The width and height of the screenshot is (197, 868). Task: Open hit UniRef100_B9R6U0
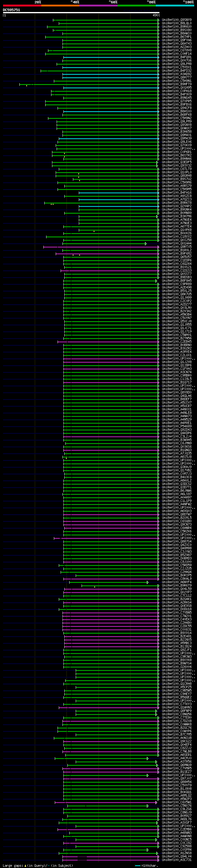click(177, 26)
